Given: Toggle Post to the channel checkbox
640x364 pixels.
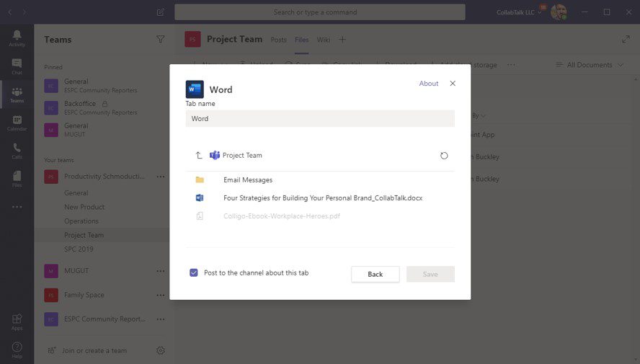Looking at the screenshot, I should point(193,272).
